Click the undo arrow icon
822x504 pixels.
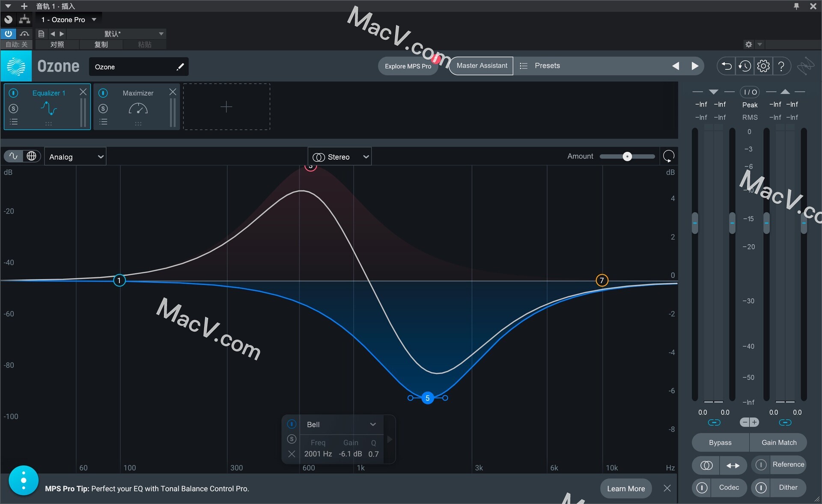tap(727, 66)
